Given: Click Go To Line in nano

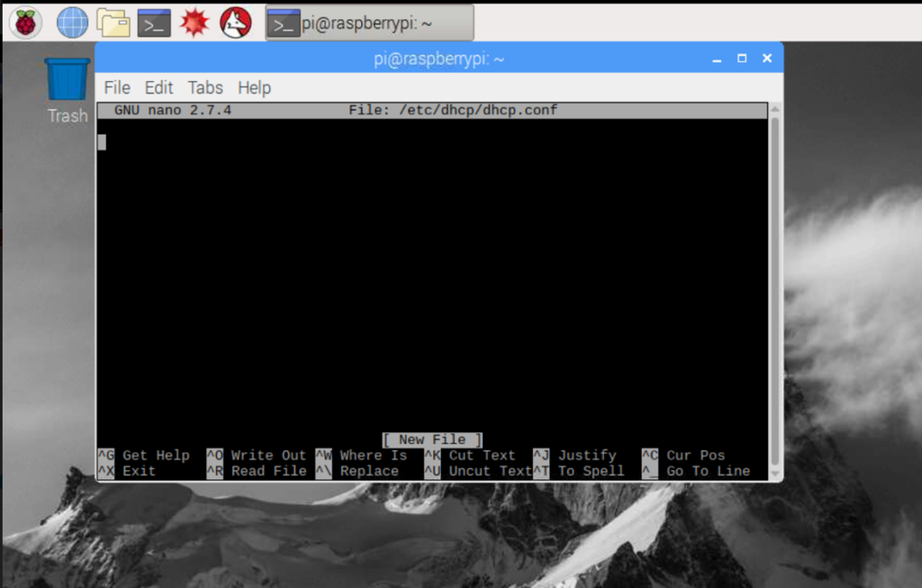Looking at the screenshot, I should [x=708, y=471].
